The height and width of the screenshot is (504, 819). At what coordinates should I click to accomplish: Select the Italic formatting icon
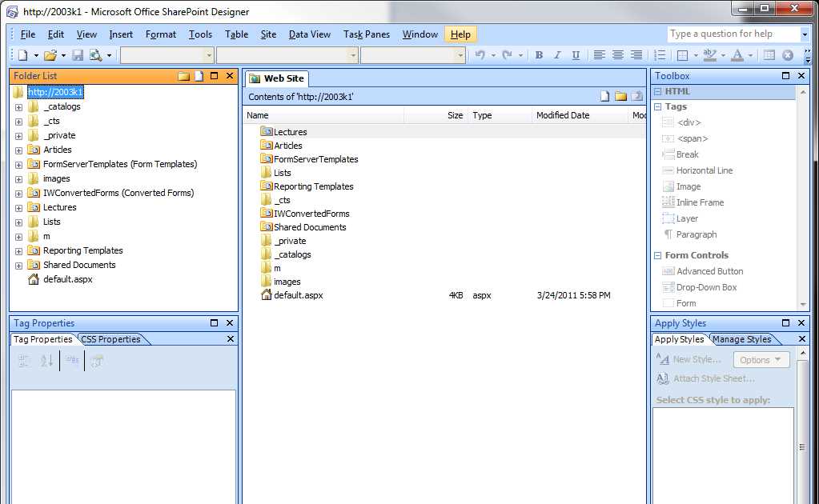556,54
